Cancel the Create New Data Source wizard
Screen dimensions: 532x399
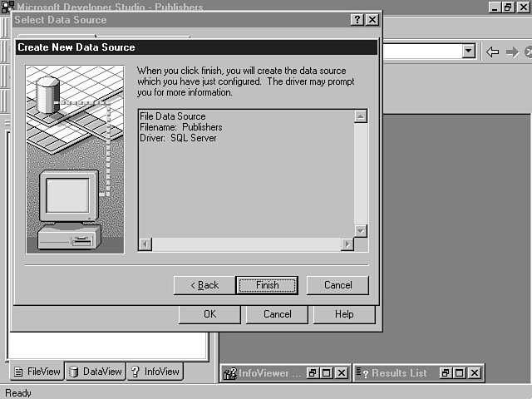(337, 285)
